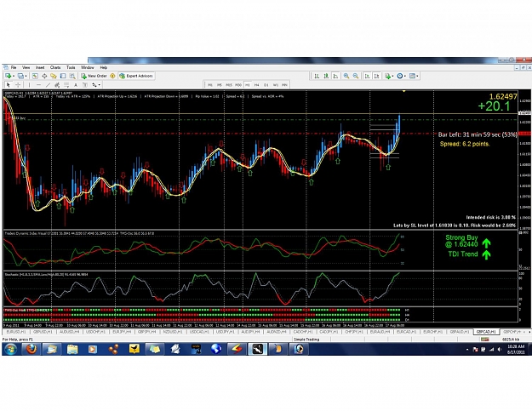Toggle the Expert Advisors button
Viewport: 532px width, 411px height.
(136, 76)
